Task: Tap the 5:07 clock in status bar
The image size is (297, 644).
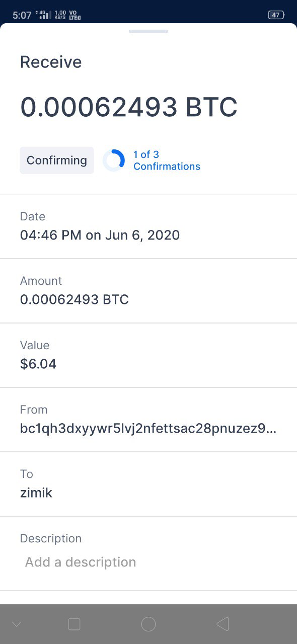Action: [22, 15]
